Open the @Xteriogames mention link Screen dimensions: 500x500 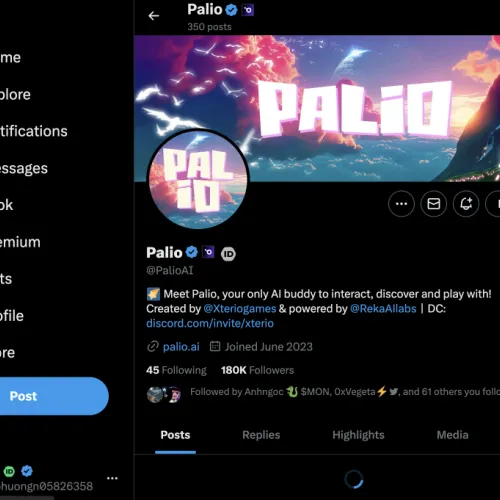click(240, 309)
